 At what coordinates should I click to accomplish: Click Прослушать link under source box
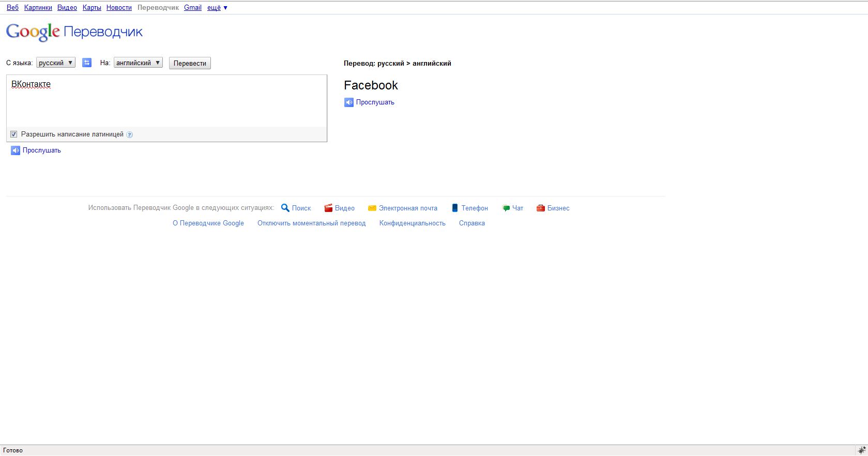click(x=42, y=150)
